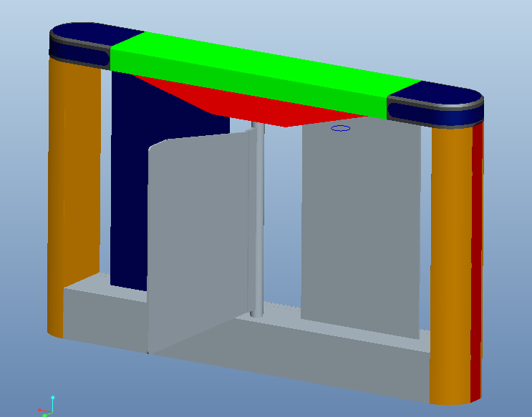
Task: Click the darker green front face of the beam
Action: tap(248, 84)
